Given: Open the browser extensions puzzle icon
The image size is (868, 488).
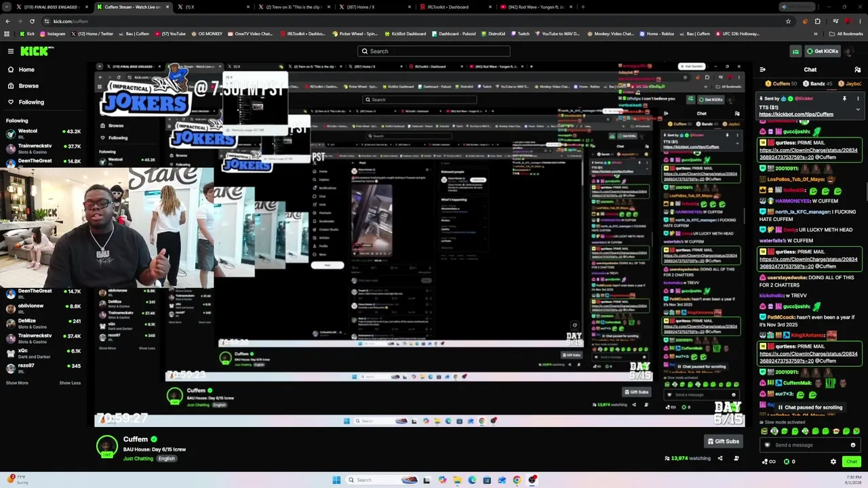Looking at the screenshot, I should pyautogui.click(x=817, y=21).
